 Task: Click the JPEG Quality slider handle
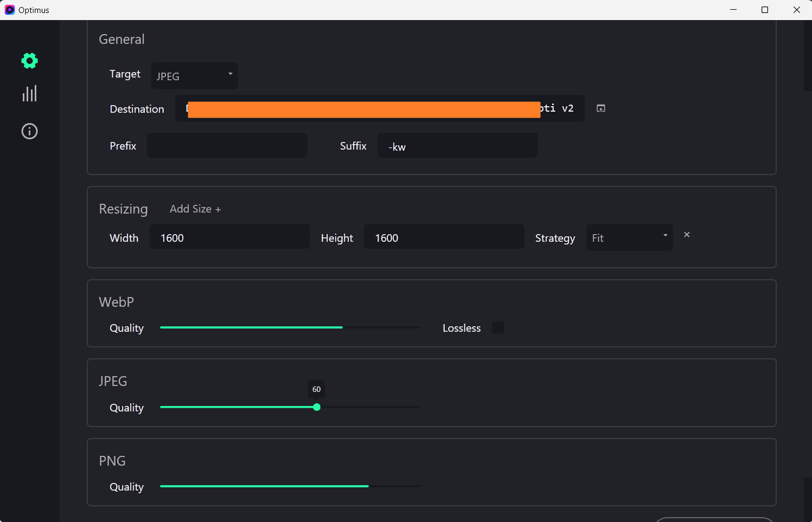pos(317,407)
